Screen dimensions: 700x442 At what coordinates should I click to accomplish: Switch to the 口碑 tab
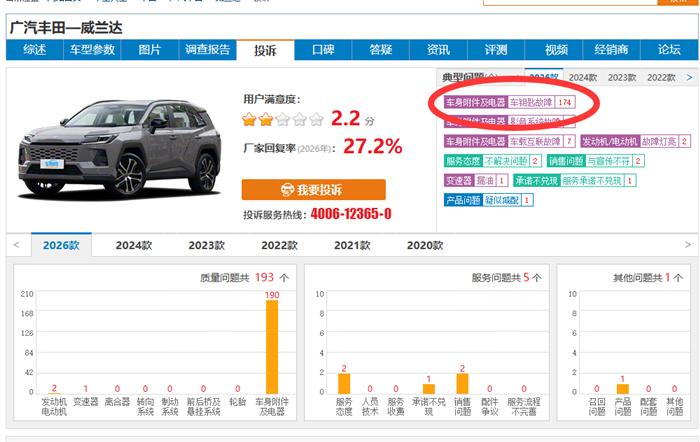(323, 50)
